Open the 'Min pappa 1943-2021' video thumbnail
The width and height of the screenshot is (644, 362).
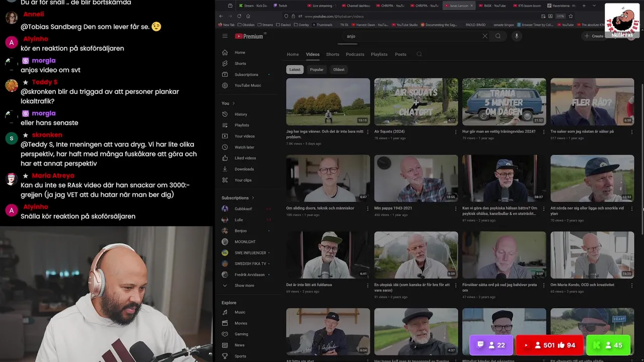(x=416, y=178)
